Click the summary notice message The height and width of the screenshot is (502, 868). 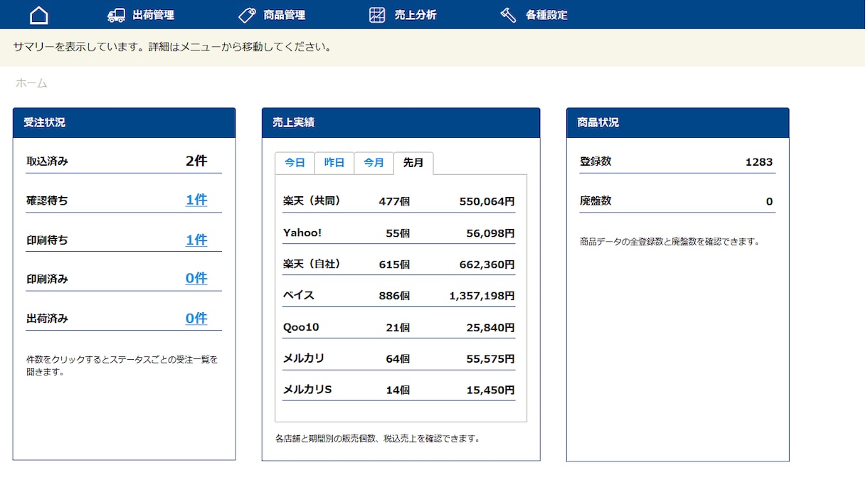tap(172, 48)
